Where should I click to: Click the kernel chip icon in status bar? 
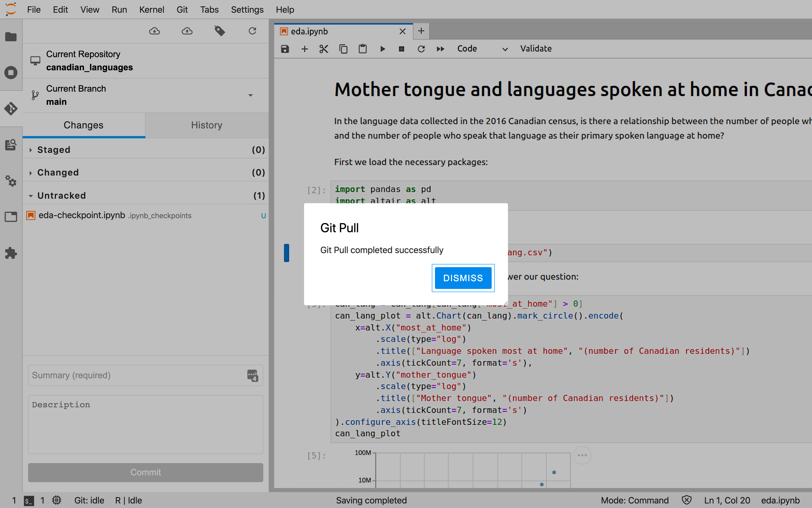click(x=57, y=500)
